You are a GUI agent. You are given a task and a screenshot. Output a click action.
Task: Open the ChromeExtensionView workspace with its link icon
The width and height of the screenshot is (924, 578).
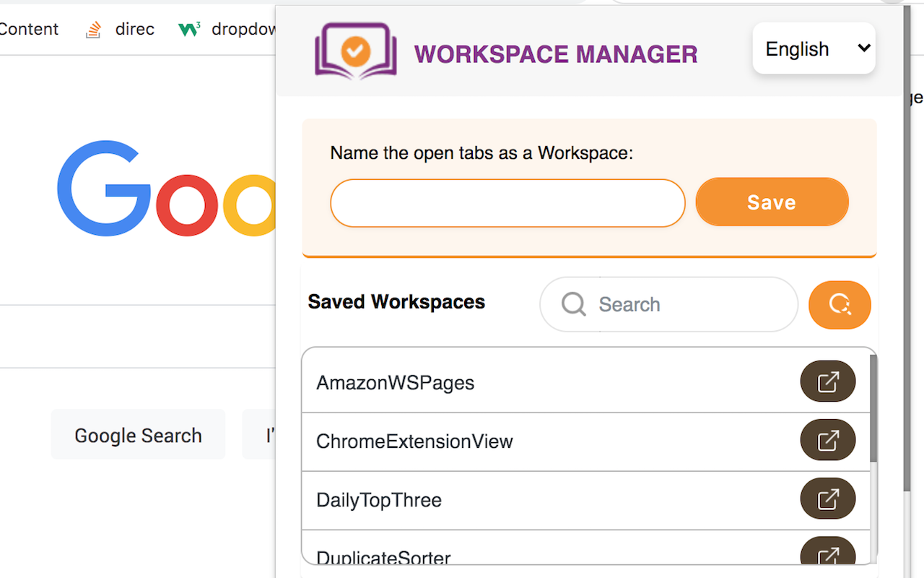827,440
